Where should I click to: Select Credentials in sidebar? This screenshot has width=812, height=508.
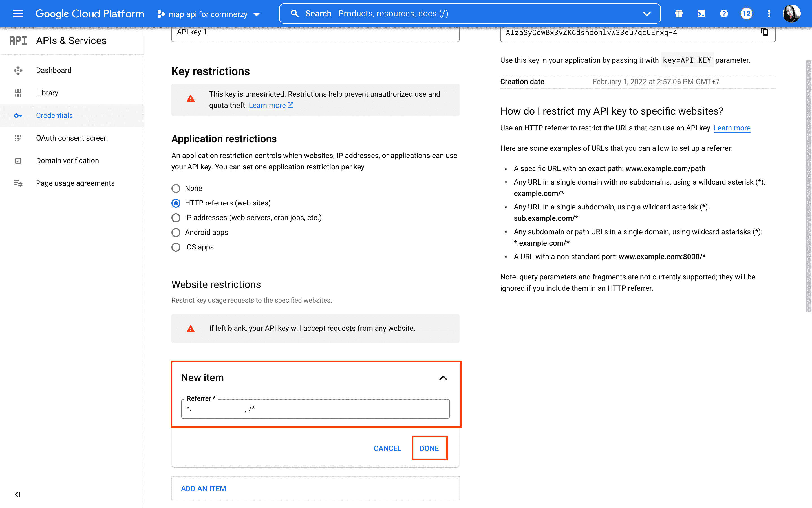(x=72, y=115)
